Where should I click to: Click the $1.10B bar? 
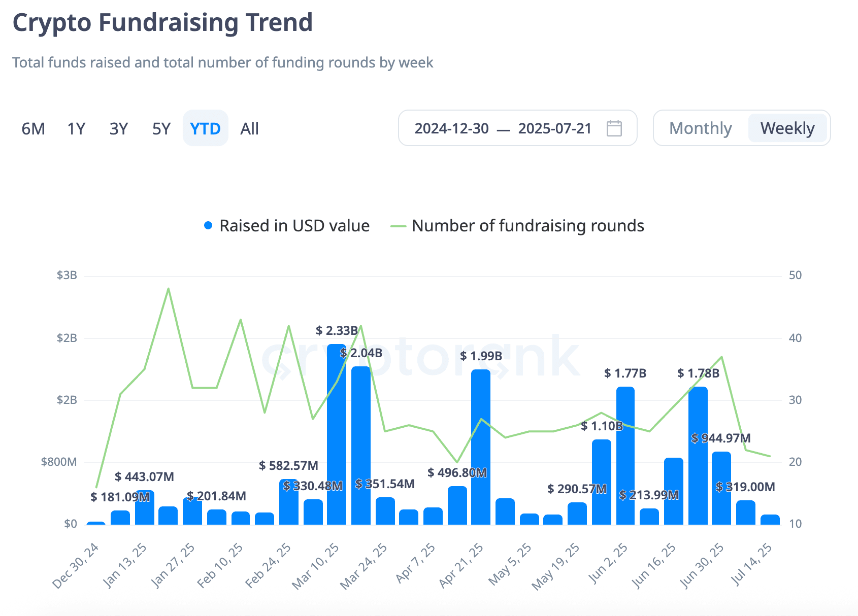(602, 482)
